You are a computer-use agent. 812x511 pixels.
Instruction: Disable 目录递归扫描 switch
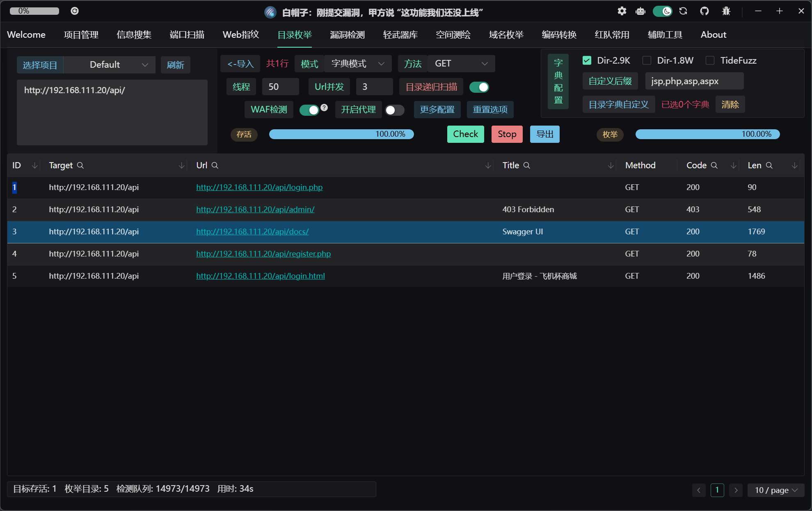coord(479,87)
